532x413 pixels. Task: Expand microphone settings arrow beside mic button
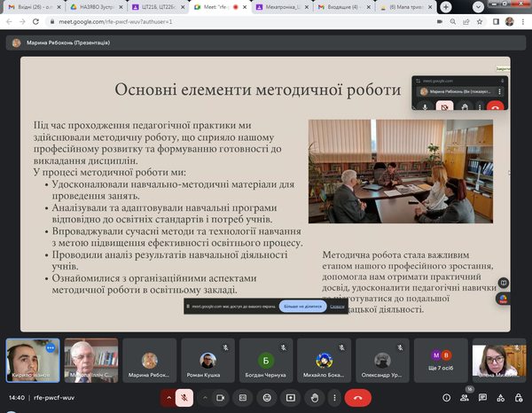(x=165, y=398)
